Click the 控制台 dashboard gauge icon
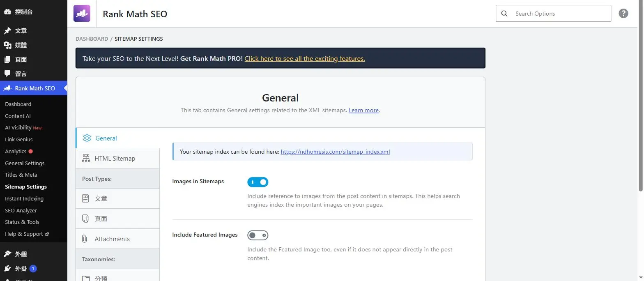644x281 pixels. coord(7,12)
